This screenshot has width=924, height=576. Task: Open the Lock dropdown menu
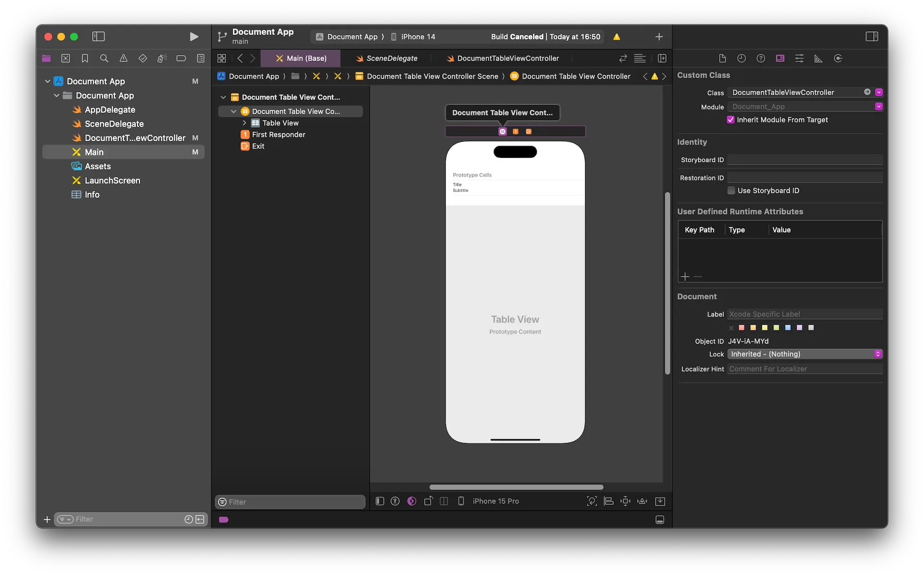(x=804, y=354)
